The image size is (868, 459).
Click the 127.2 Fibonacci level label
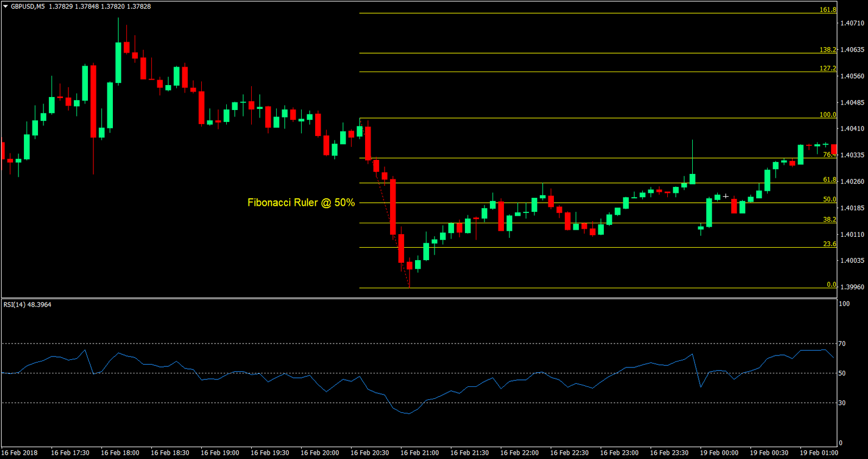[x=828, y=68]
